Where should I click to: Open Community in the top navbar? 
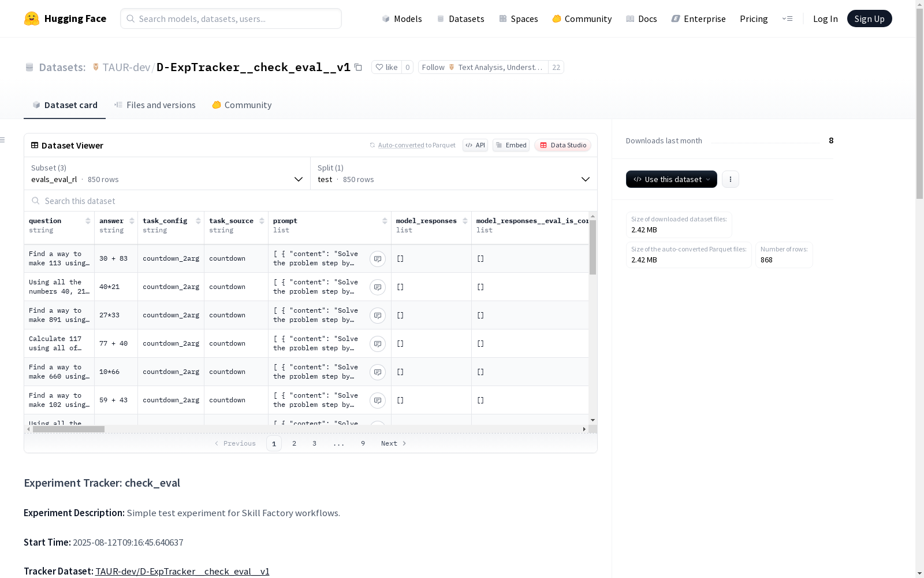point(582,18)
